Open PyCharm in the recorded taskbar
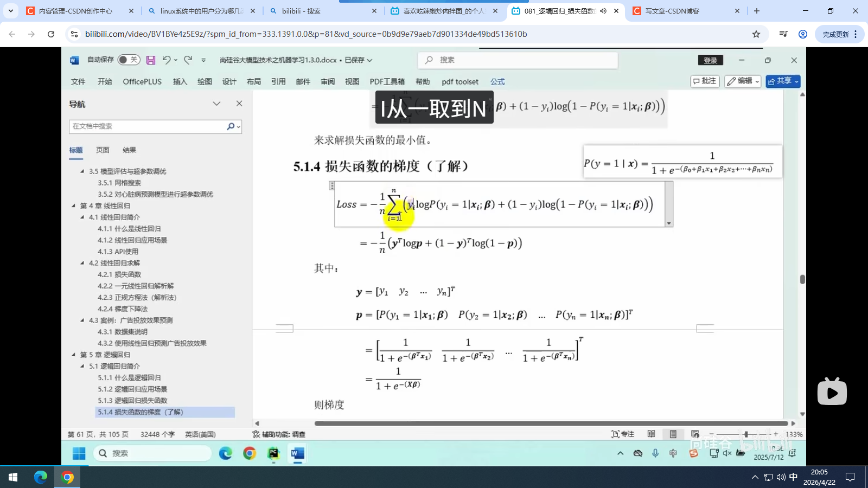 [273, 453]
